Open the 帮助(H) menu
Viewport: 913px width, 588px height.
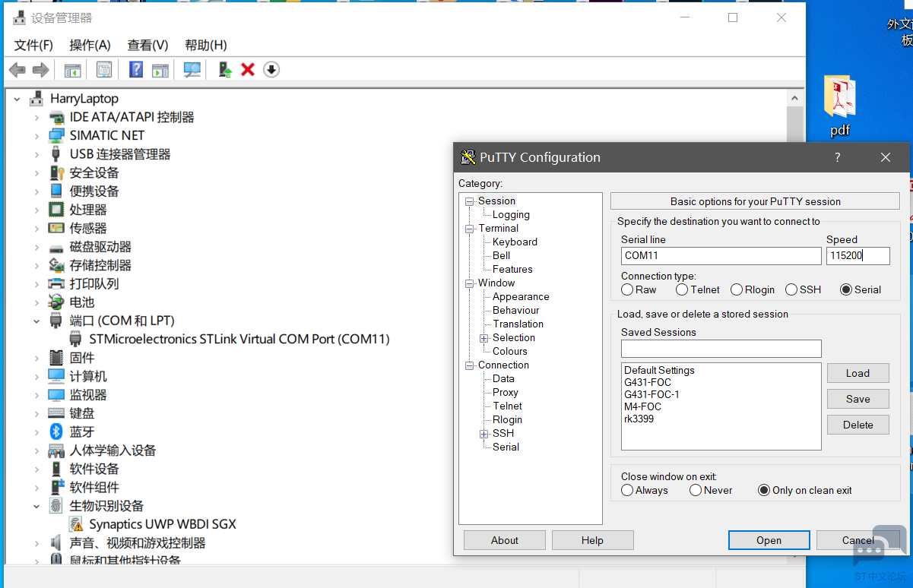coord(205,45)
